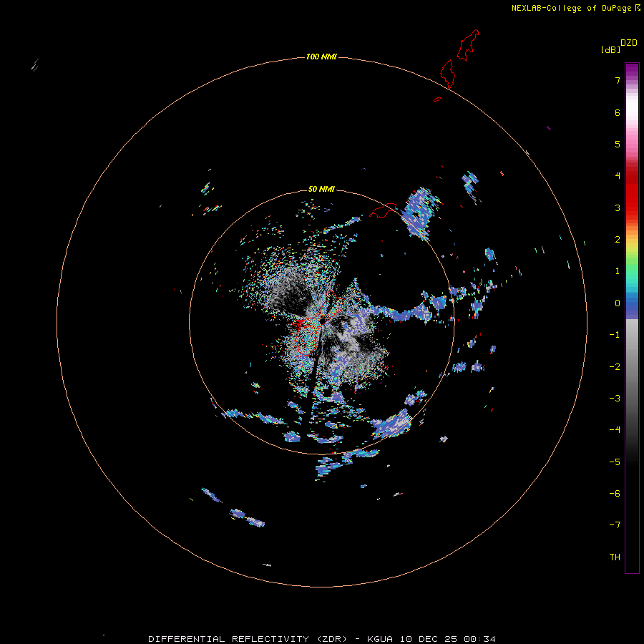Click the 7 value on color scale
Viewport: 644px width, 644px height.
tap(618, 80)
